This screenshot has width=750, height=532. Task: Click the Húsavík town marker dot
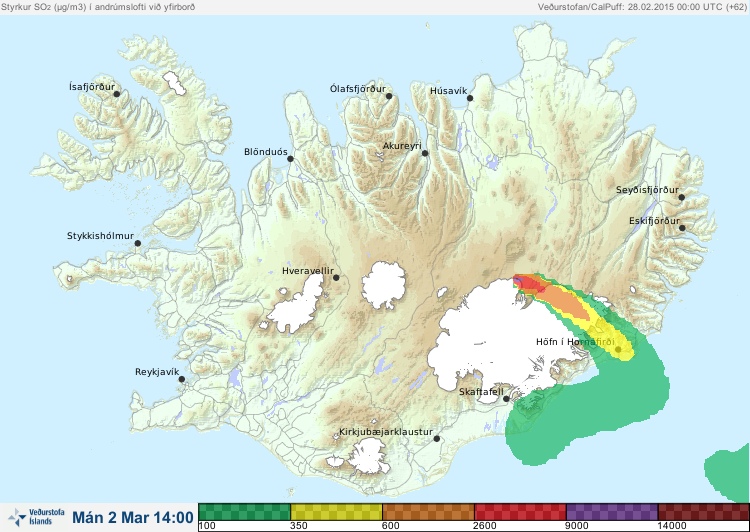point(470,98)
